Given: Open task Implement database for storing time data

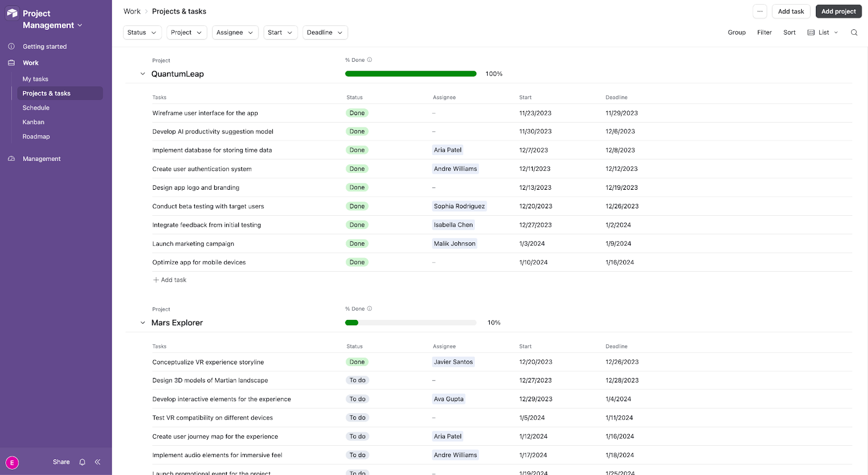Looking at the screenshot, I should click(x=212, y=150).
